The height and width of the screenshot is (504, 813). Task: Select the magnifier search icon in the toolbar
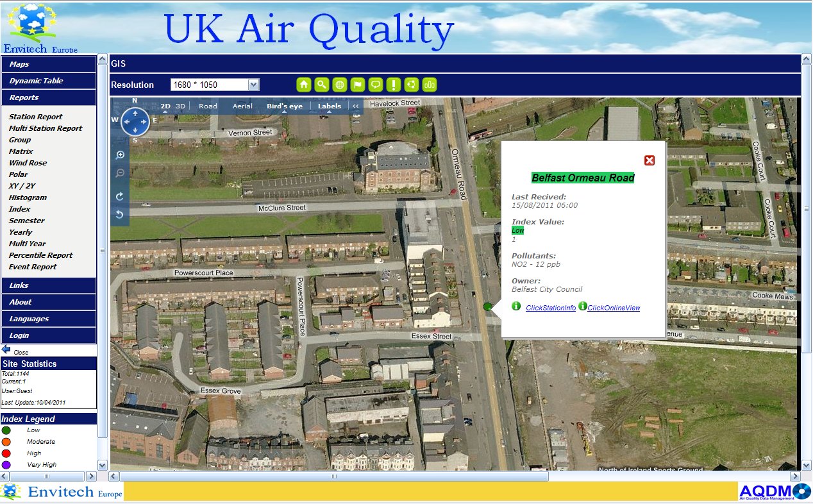321,84
